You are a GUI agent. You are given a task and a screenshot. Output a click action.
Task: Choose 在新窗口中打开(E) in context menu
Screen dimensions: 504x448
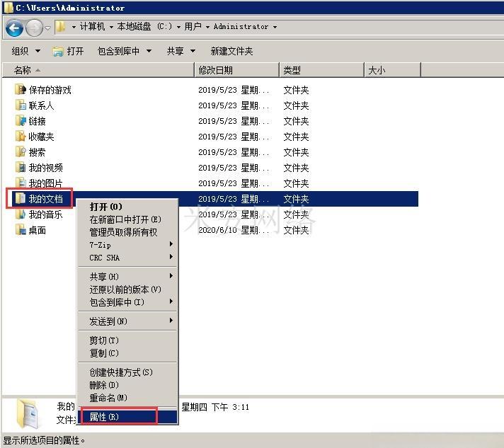click(127, 219)
